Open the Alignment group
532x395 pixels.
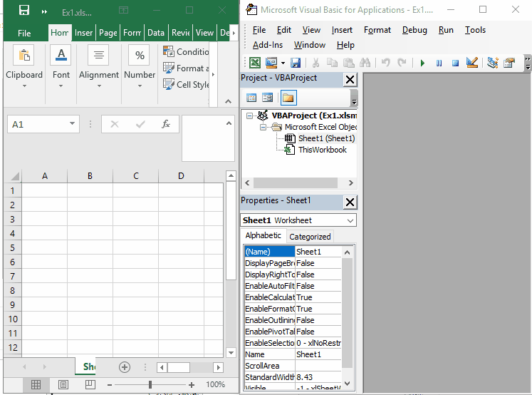99,66
